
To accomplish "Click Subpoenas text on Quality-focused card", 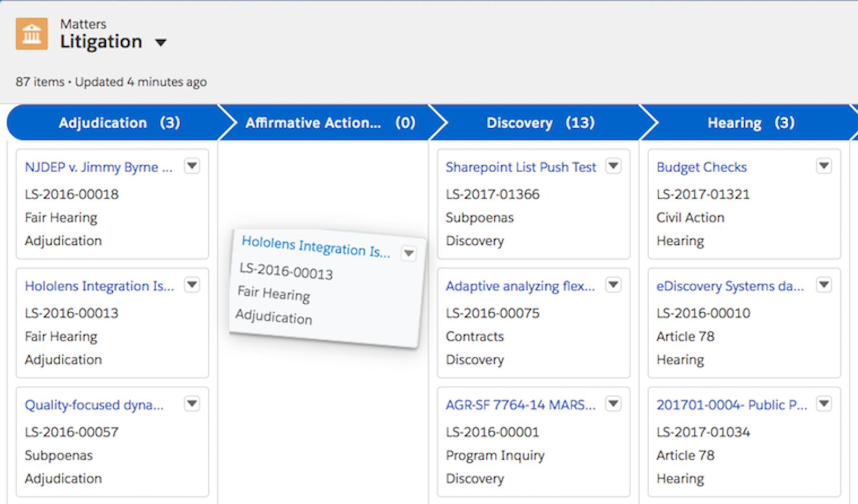I will coord(59,456).
